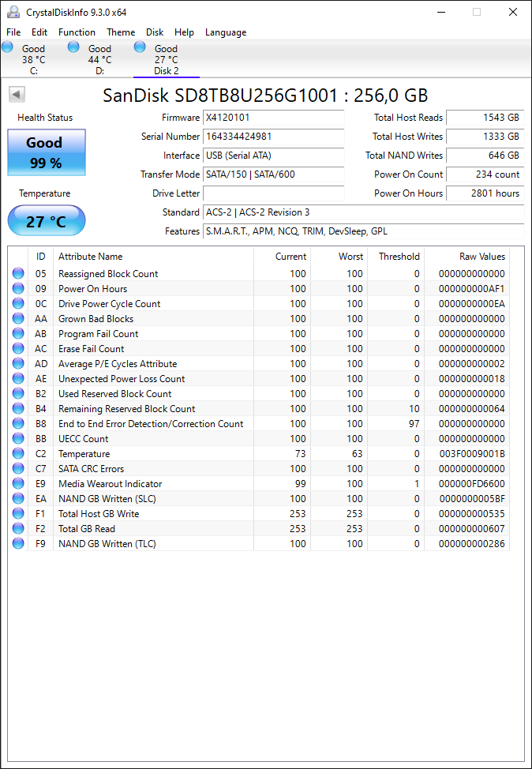Click status orb for UECC Count
Screen dimensions: 532x769
(x=18, y=438)
